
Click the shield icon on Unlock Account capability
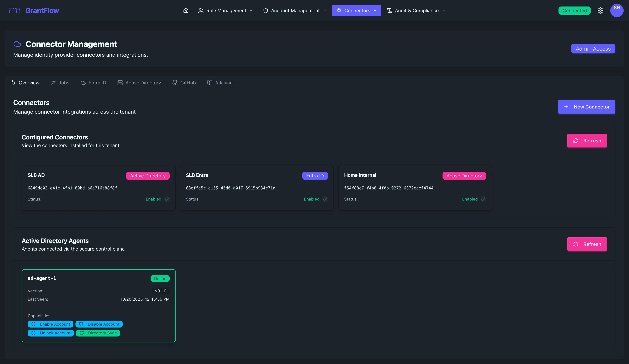(33, 333)
